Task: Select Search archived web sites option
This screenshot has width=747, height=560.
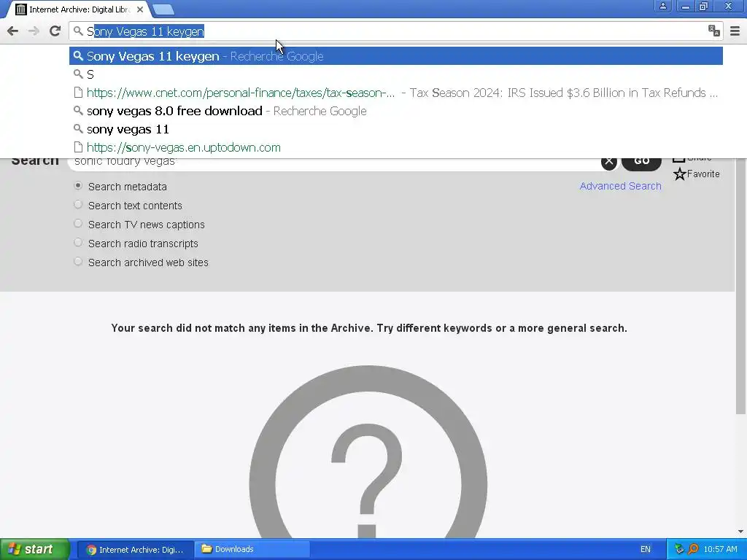Action: [78, 262]
